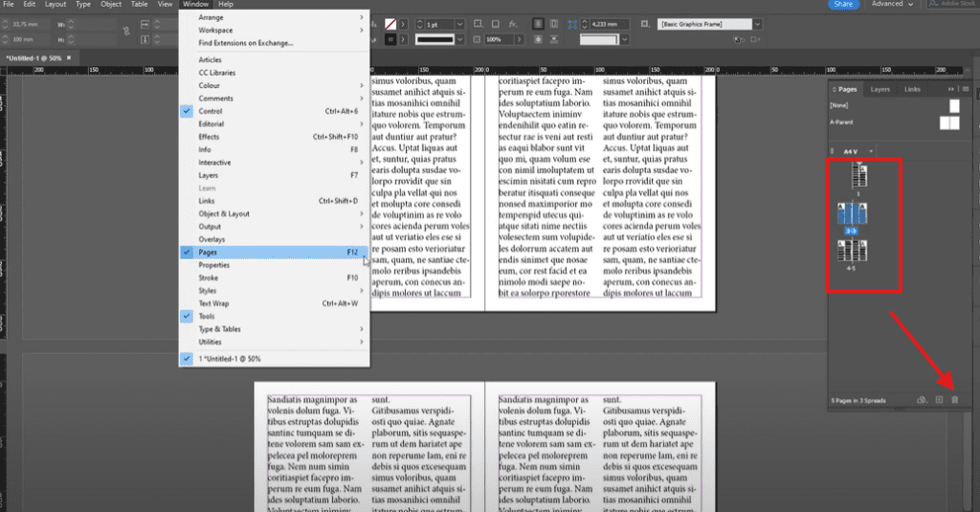Click the constrain proportions chain link icon

pos(126,32)
